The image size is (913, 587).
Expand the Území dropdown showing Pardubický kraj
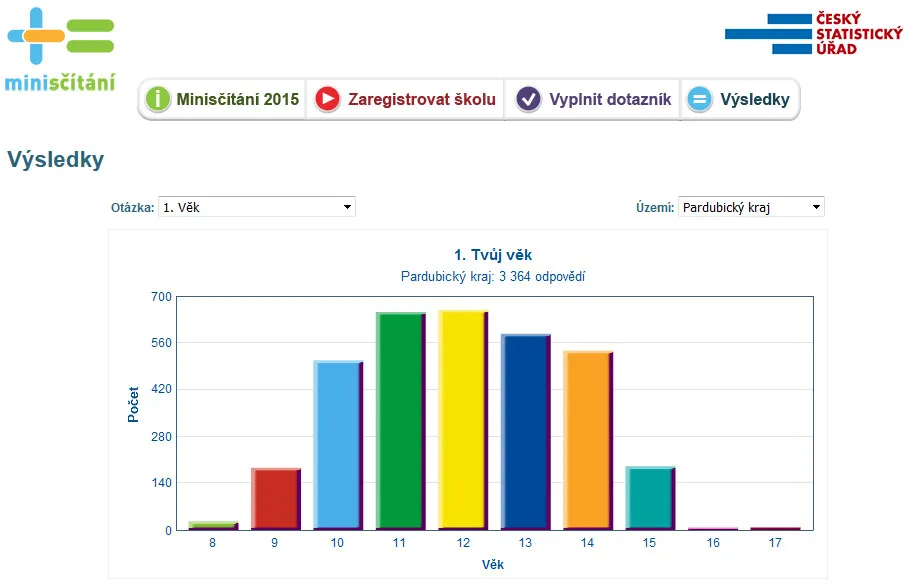(x=751, y=207)
